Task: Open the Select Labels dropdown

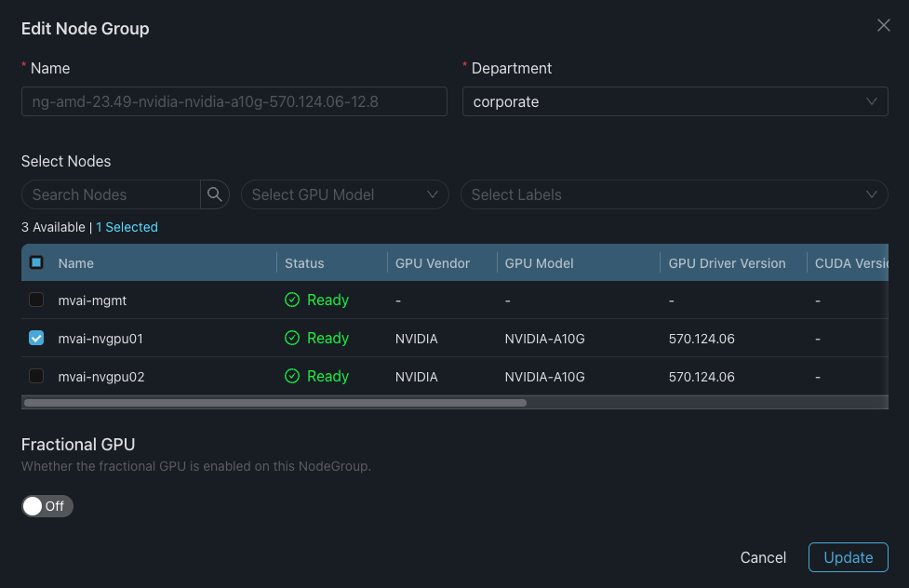Action: 674,194
